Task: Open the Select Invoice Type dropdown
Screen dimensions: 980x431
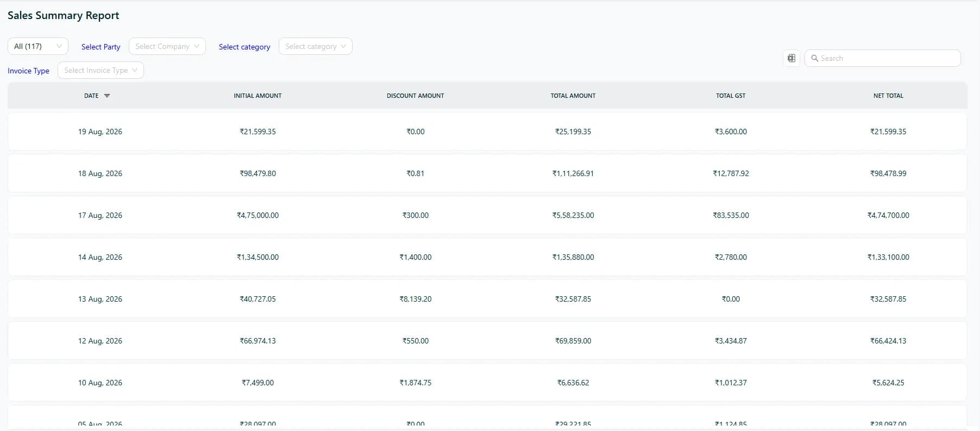Action: 100,70
